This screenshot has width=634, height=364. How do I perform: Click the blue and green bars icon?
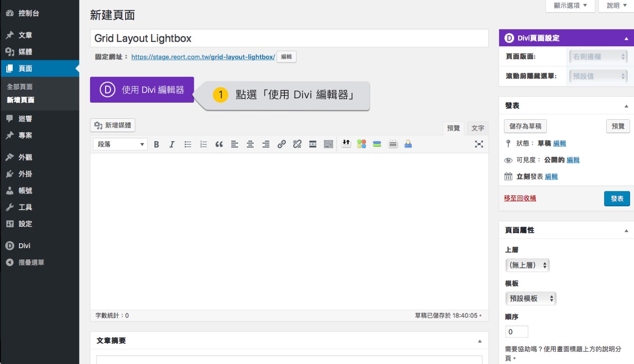pos(377,144)
